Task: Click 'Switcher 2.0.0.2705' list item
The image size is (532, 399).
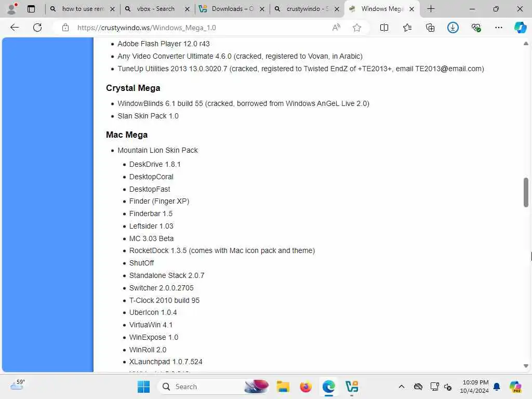Action: point(161,288)
